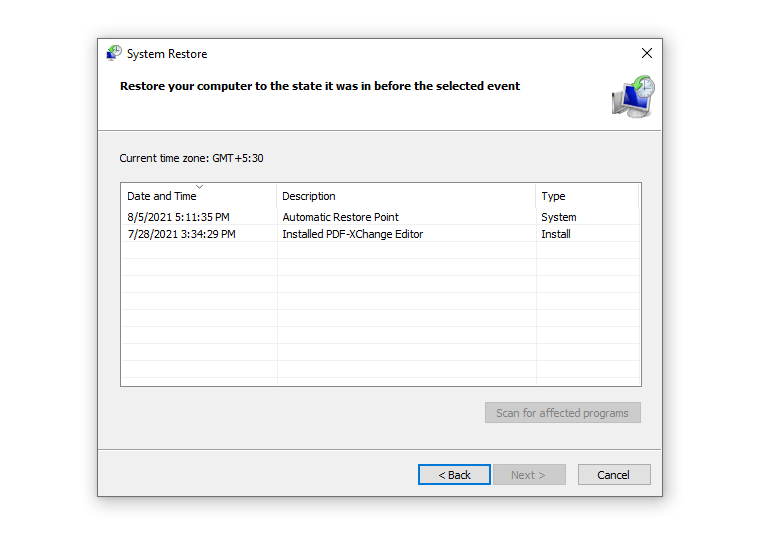
Task: Click the computer restore graphic in header
Action: coord(632,96)
